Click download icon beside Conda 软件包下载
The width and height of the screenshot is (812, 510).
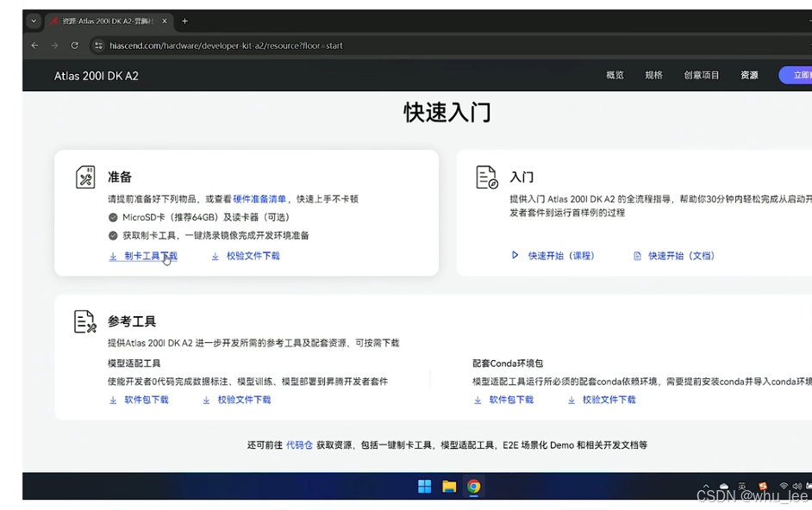(478, 401)
